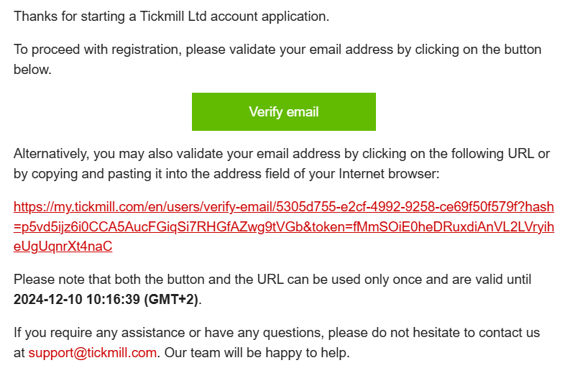Screen dimensions: 588x368
Task: Click the green Verify email button
Action: coord(283,111)
